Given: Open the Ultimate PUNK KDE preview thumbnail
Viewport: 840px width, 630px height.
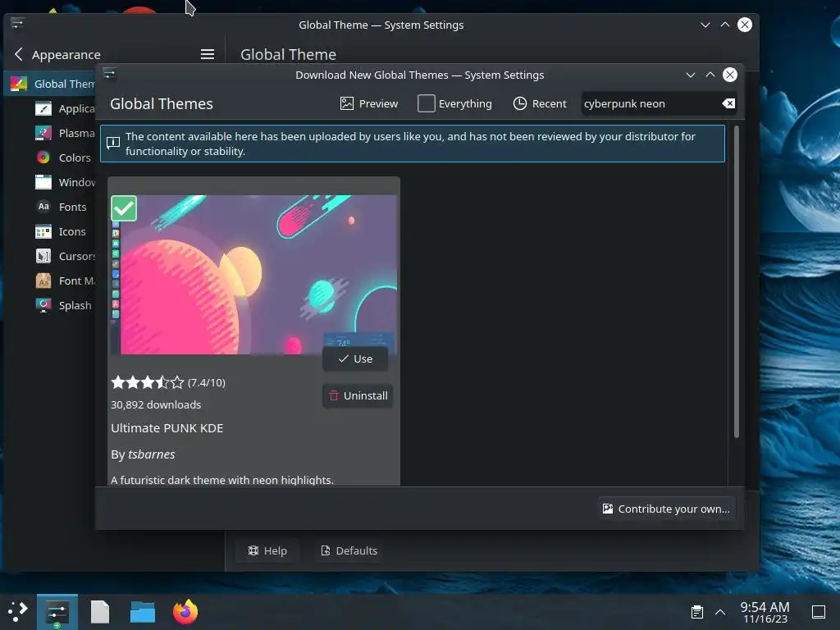Looking at the screenshot, I should point(253,274).
